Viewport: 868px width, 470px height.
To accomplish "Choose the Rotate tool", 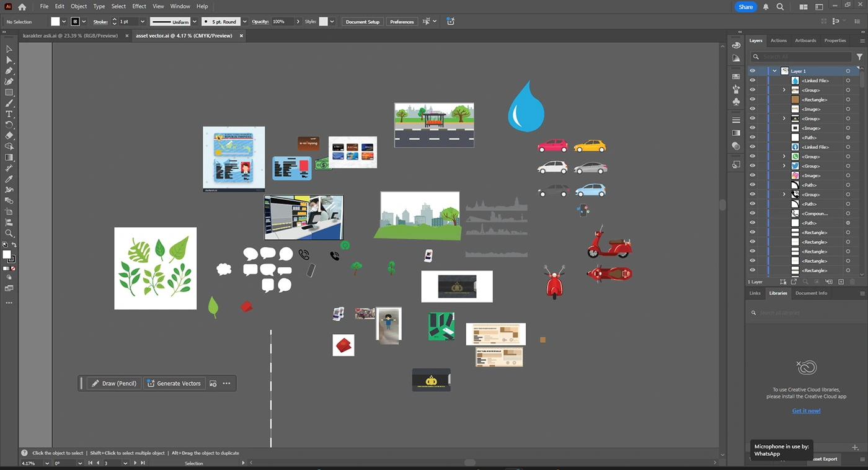I will [9, 125].
